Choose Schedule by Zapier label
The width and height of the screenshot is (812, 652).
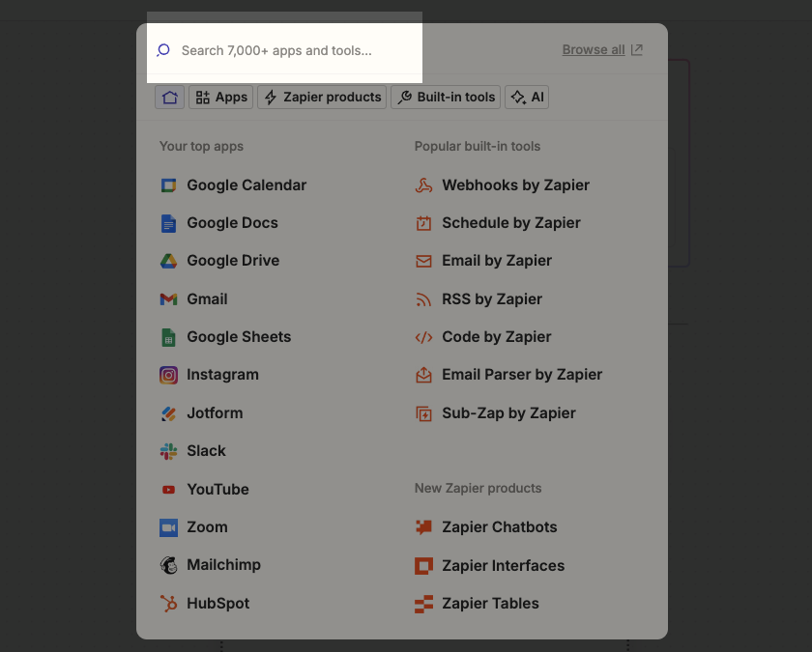pos(511,223)
